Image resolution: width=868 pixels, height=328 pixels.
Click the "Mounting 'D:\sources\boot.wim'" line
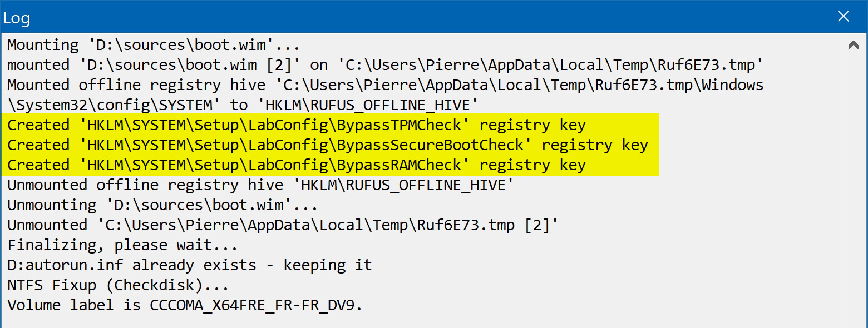(154, 45)
